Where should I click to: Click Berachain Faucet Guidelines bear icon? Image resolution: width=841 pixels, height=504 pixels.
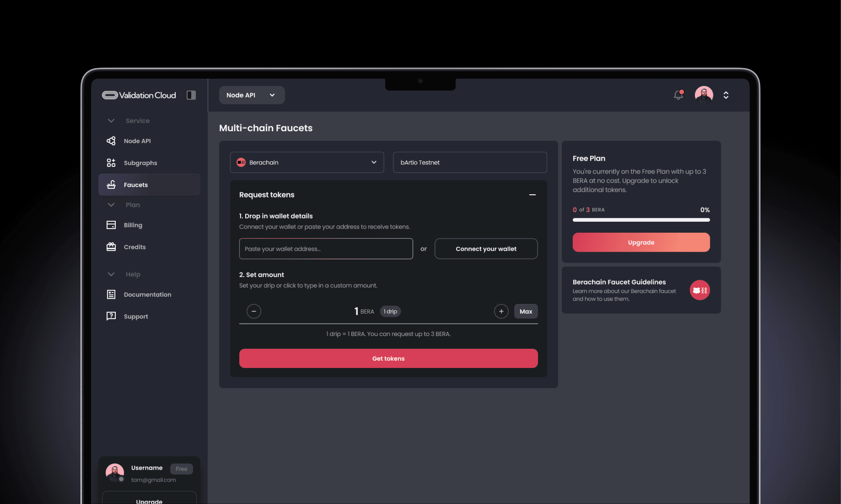(x=700, y=290)
